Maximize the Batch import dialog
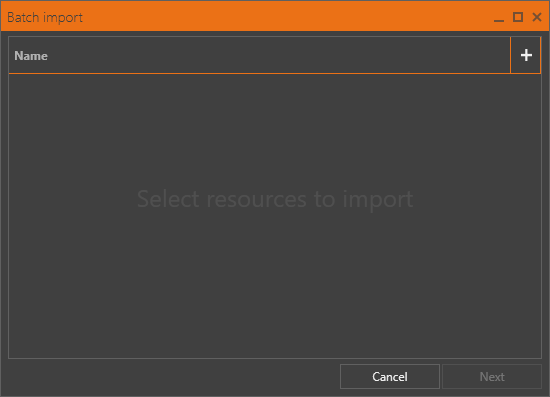This screenshot has width=550, height=397. [x=518, y=17]
